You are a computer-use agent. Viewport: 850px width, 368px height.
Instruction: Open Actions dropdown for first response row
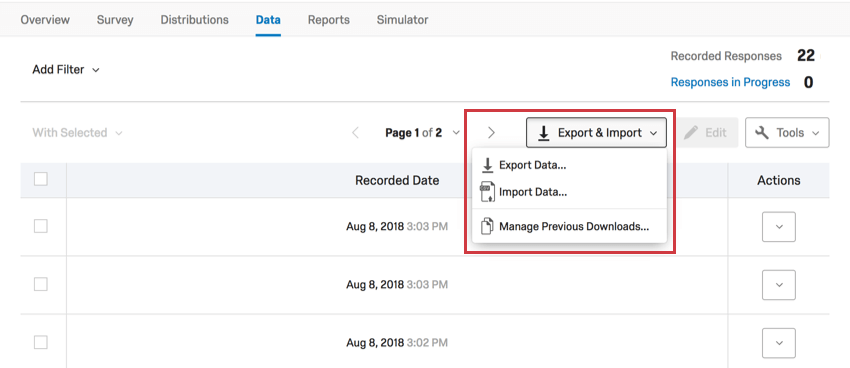click(779, 227)
